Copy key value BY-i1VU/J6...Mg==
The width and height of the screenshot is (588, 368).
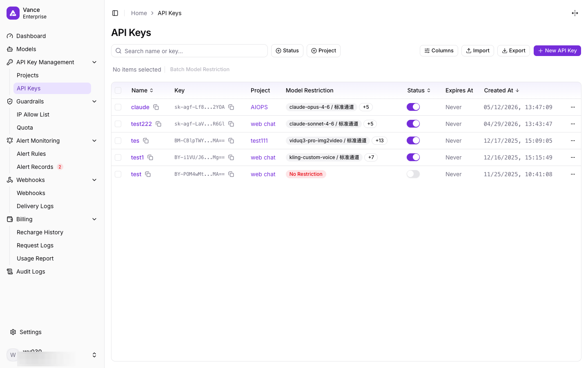coord(231,157)
